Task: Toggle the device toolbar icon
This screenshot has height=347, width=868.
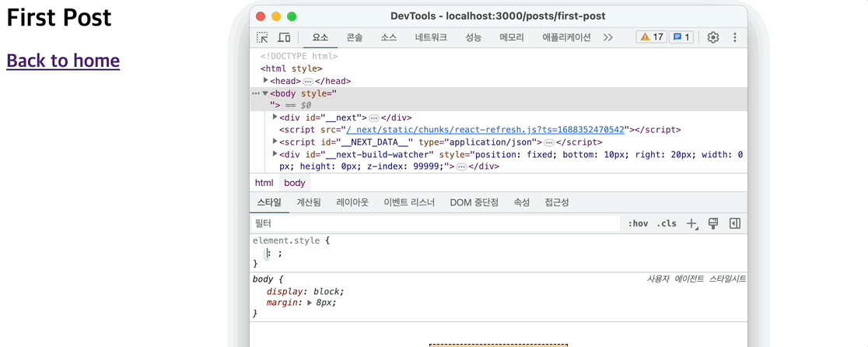Action: coord(284,37)
